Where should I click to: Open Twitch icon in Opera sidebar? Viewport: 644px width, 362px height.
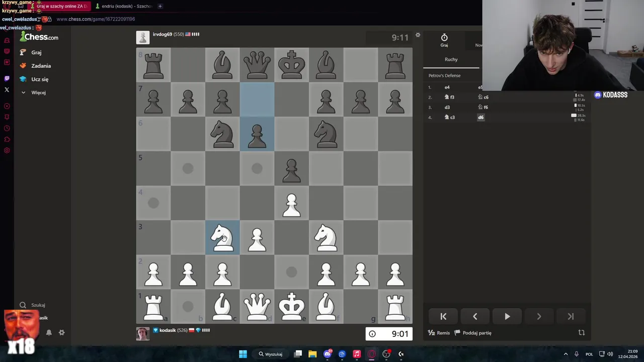(x=7, y=78)
